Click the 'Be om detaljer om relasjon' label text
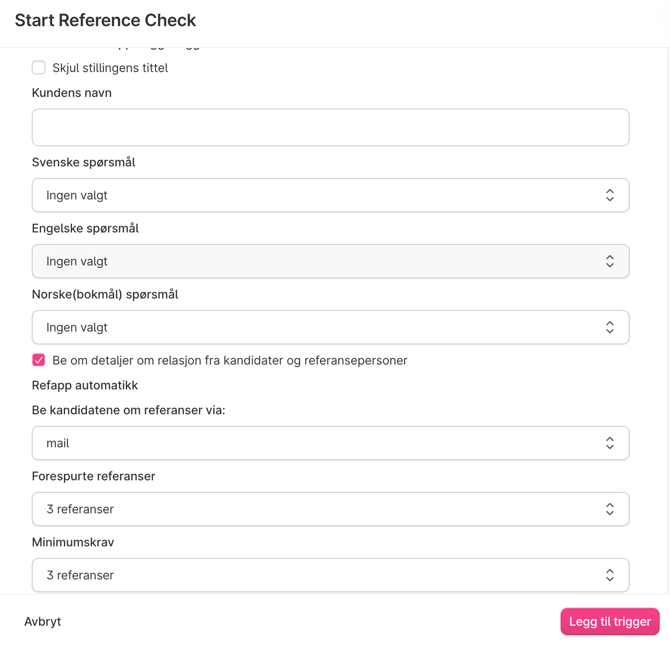 tap(230, 360)
